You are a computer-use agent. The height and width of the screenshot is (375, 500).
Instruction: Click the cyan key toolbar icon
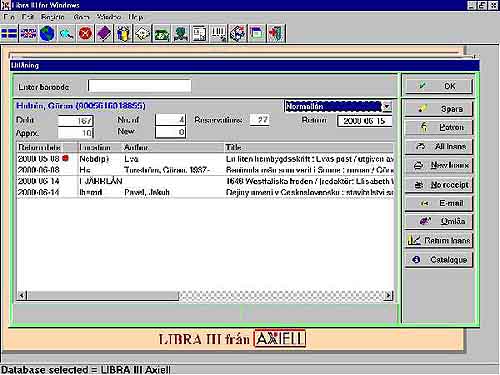point(66,34)
